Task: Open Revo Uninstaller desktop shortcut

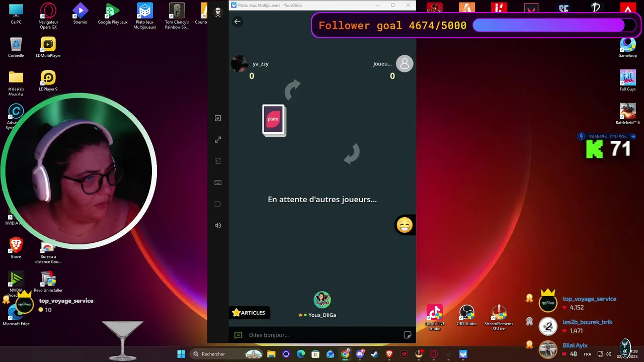Action: click(x=48, y=282)
